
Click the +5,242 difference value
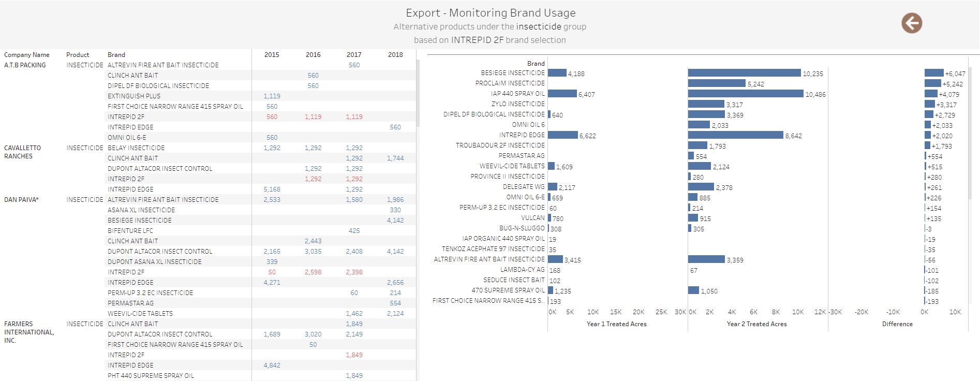click(x=953, y=84)
